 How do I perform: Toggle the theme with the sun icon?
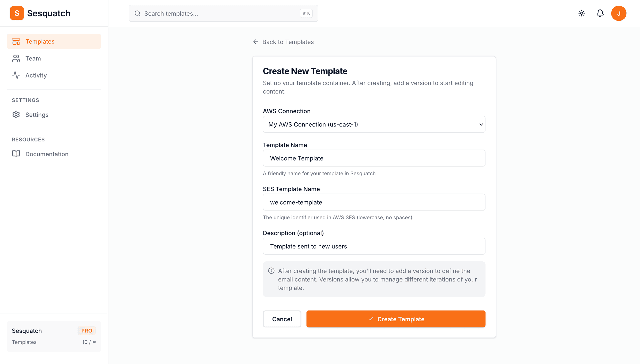(581, 13)
